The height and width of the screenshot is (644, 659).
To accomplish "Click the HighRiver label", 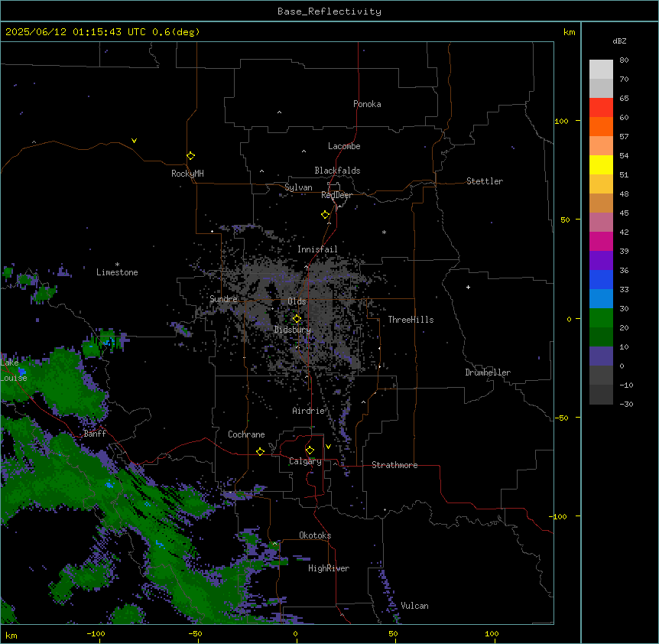I will click(329, 568).
